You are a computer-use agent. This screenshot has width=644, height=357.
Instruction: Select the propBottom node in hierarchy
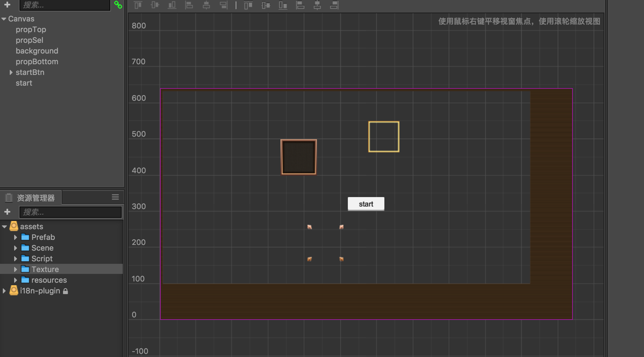37,62
